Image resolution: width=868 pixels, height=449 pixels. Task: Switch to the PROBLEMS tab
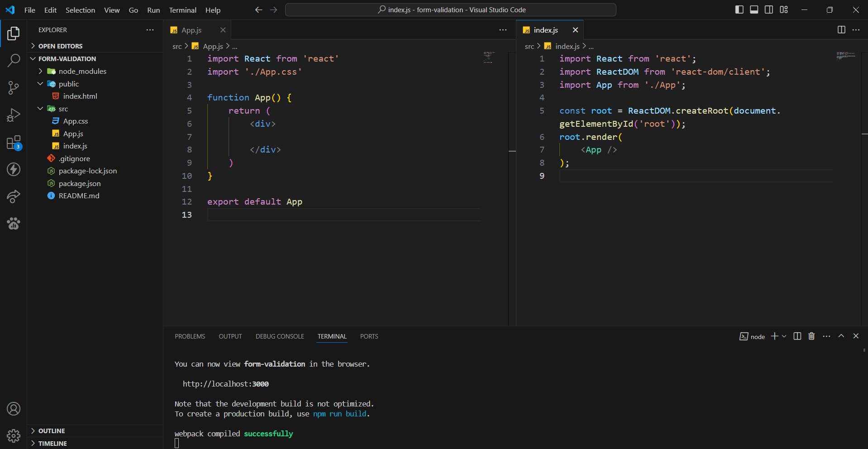pyautogui.click(x=190, y=336)
